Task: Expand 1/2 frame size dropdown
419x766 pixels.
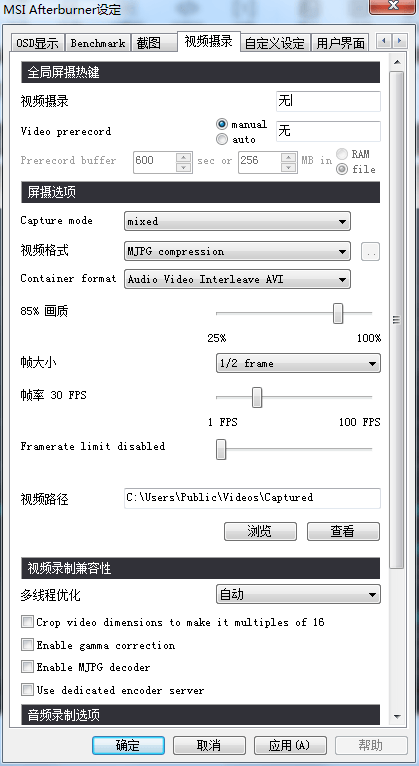Action: point(298,363)
